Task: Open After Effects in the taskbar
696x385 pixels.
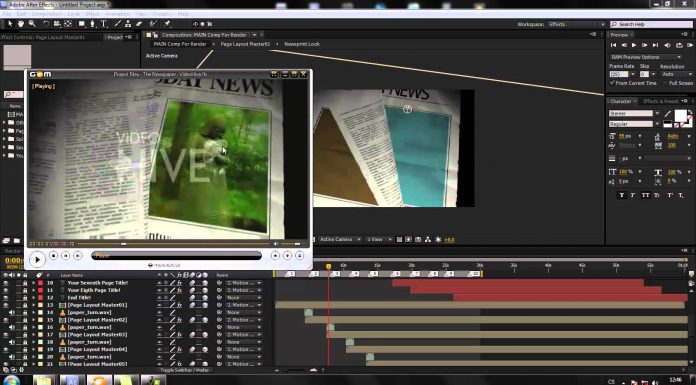Action: [x=72, y=380]
